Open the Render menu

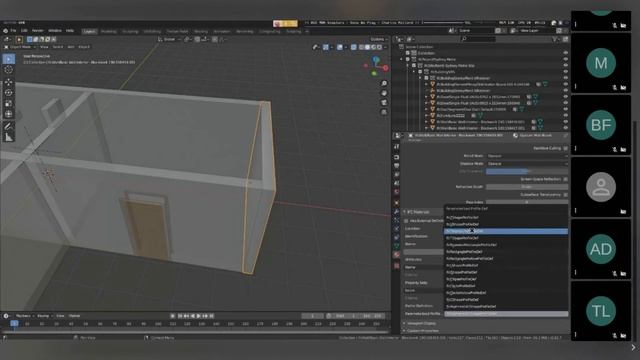point(38,31)
